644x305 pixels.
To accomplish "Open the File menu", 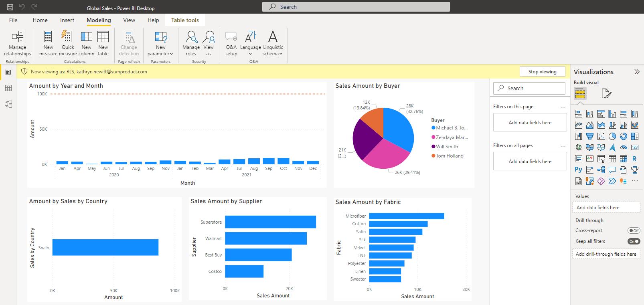I will (x=13, y=20).
